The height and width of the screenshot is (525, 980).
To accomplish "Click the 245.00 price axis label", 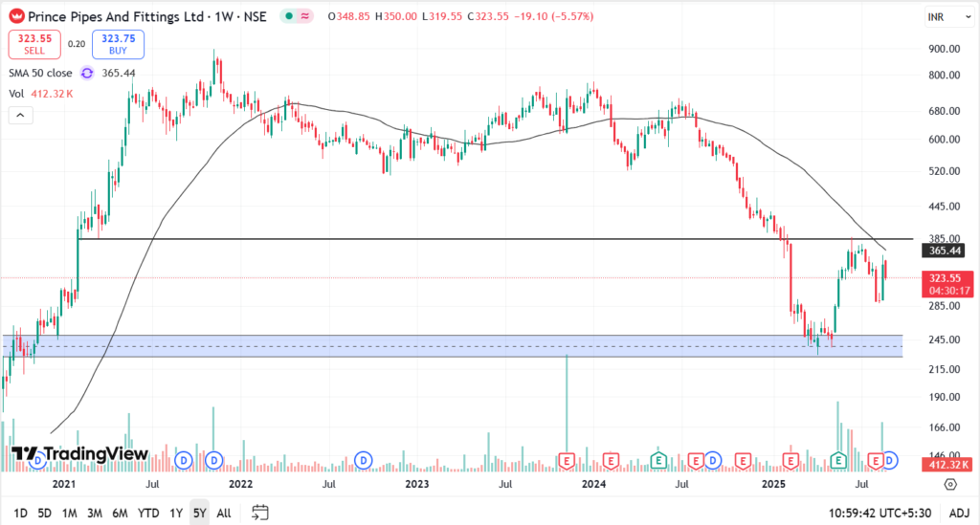I will click(x=944, y=339).
